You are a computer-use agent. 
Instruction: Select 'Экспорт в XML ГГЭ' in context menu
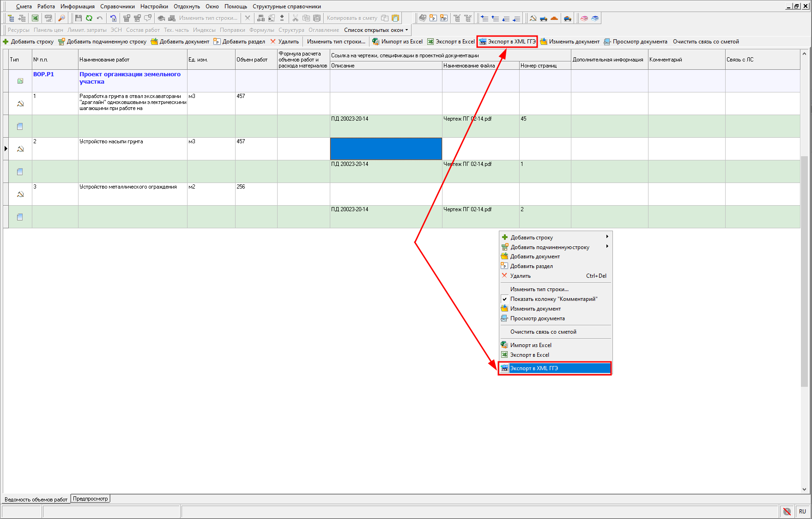click(534, 368)
